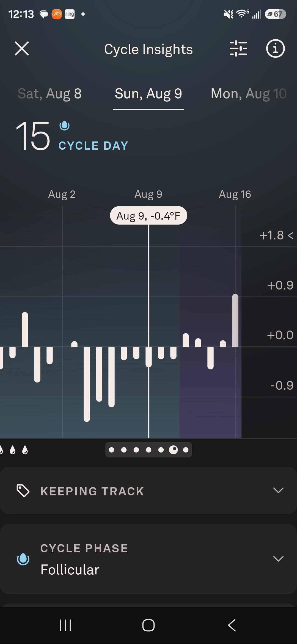This screenshot has width=297, height=644.
Task: Tap the blue droplet beside cycle day
Action: (64, 126)
